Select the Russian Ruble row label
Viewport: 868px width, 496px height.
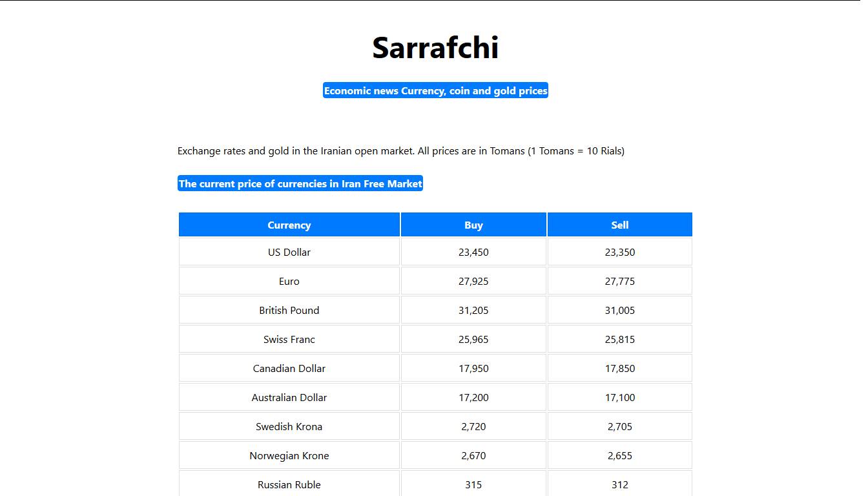pos(289,484)
